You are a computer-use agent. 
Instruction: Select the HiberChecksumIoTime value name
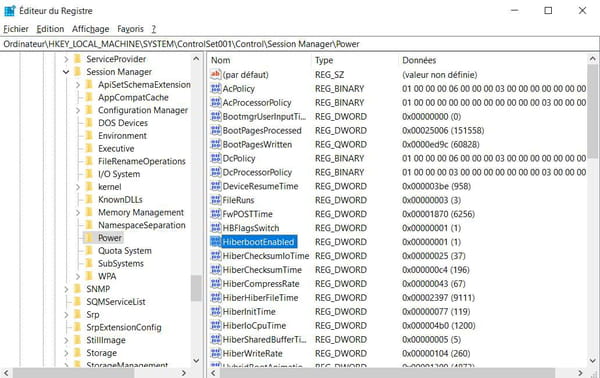(266, 256)
